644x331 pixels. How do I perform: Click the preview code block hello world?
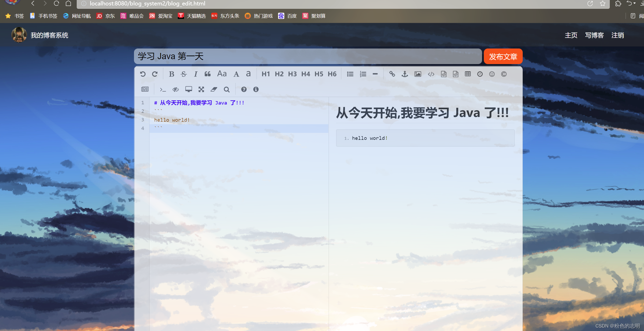[x=425, y=138]
